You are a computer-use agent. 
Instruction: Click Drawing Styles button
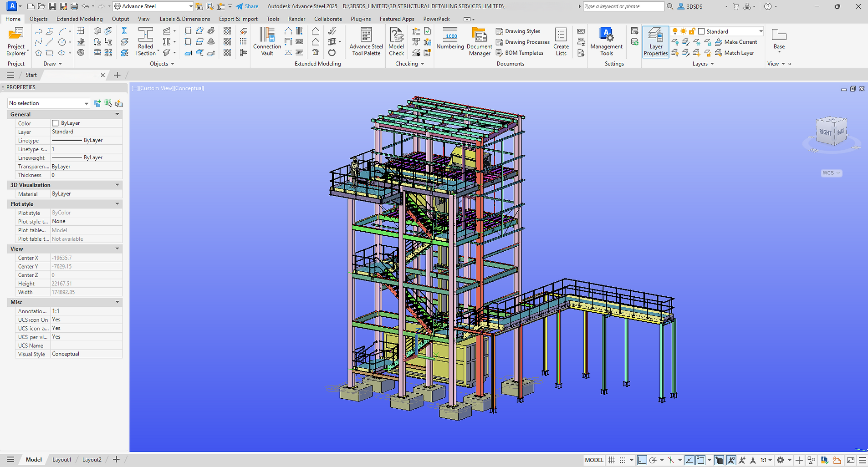tap(518, 31)
